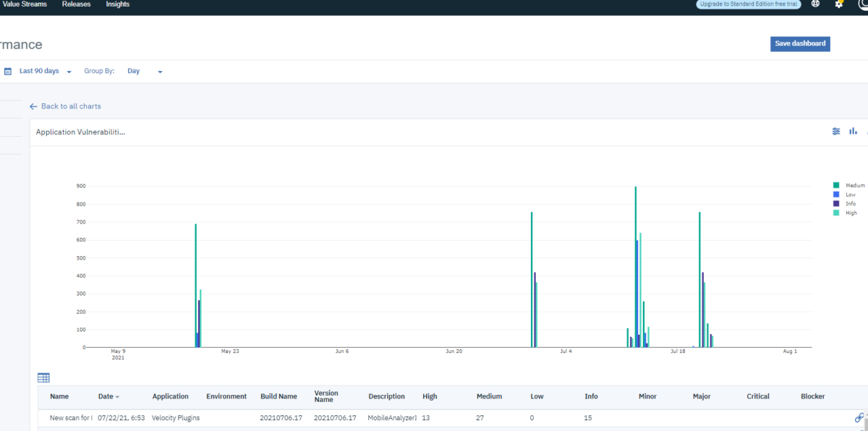Open the Insights menu
The width and height of the screenshot is (868, 431).
118,4
